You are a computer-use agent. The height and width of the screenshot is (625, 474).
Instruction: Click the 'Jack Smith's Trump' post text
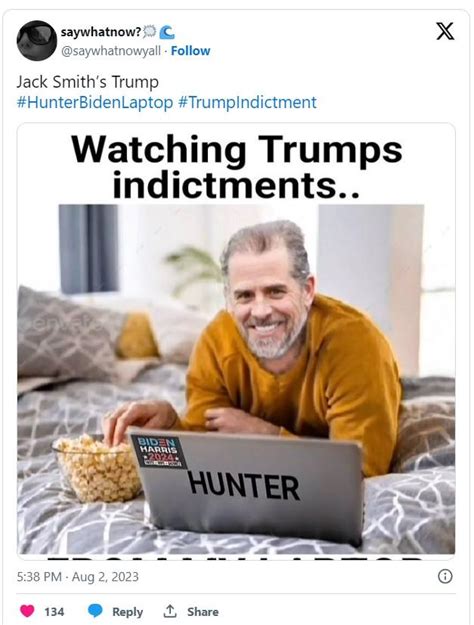[88, 82]
